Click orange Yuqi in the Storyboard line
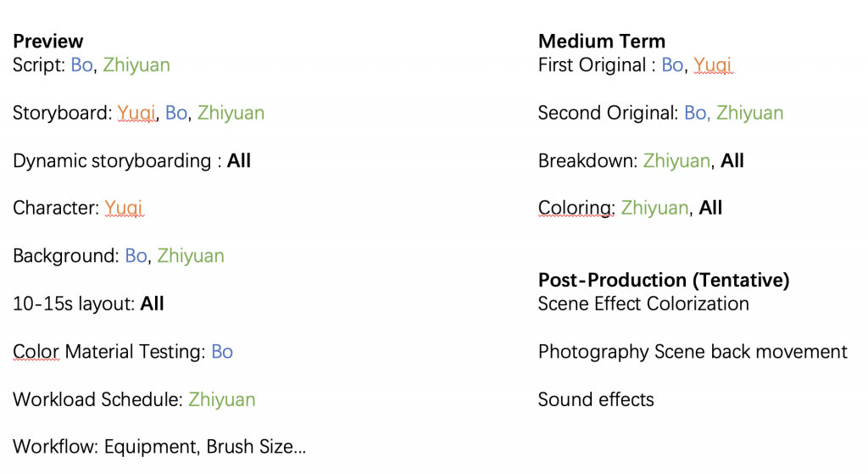 click(x=136, y=113)
